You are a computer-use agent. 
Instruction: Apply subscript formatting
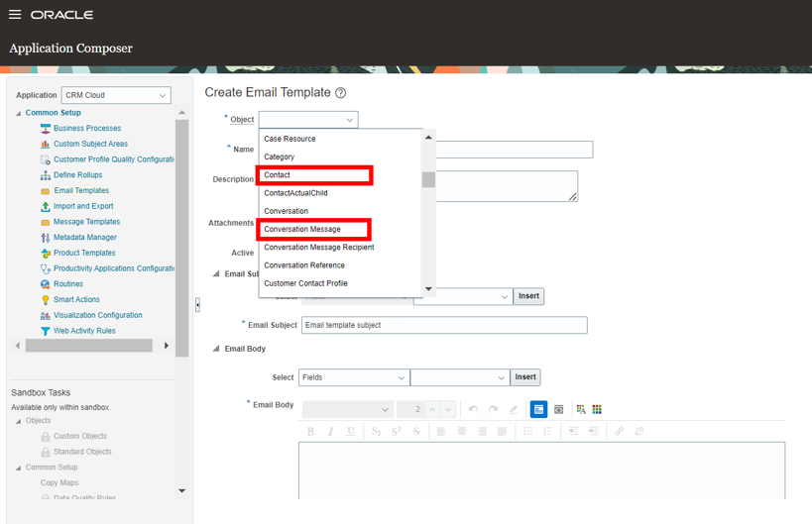pyautogui.click(x=377, y=432)
